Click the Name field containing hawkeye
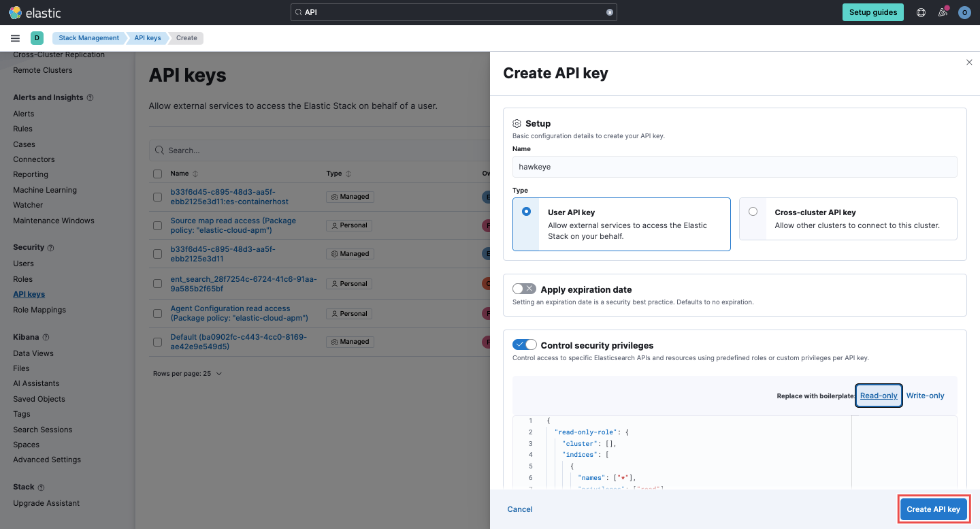The image size is (980, 529). point(734,166)
